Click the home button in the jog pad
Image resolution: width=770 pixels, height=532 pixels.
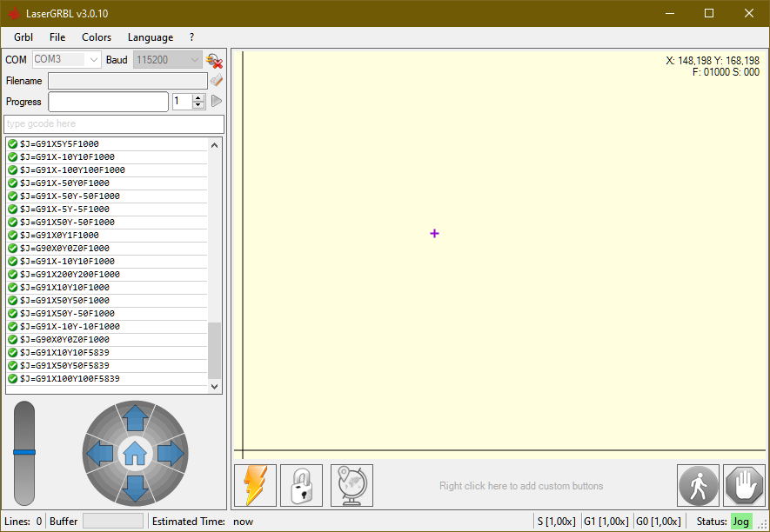[135, 453]
